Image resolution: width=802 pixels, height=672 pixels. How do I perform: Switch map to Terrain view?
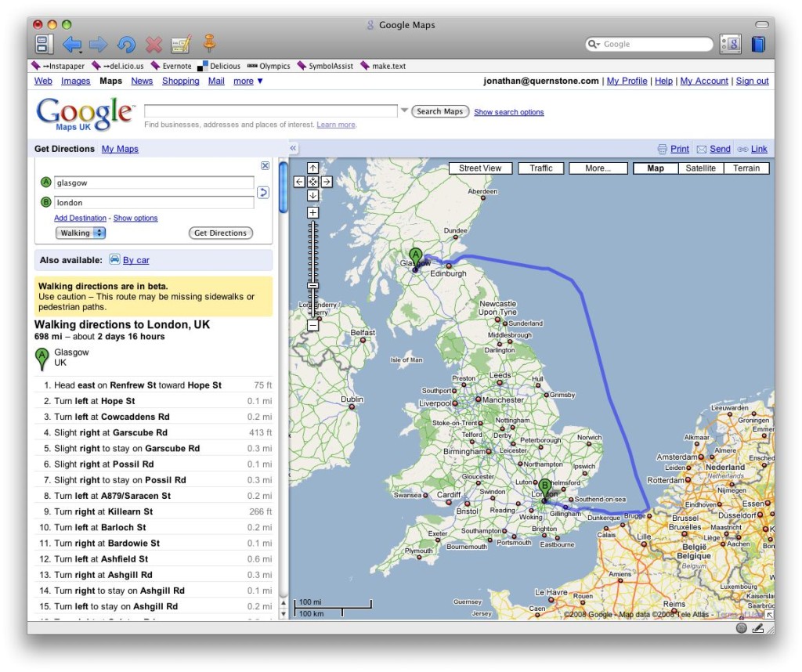[746, 168]
